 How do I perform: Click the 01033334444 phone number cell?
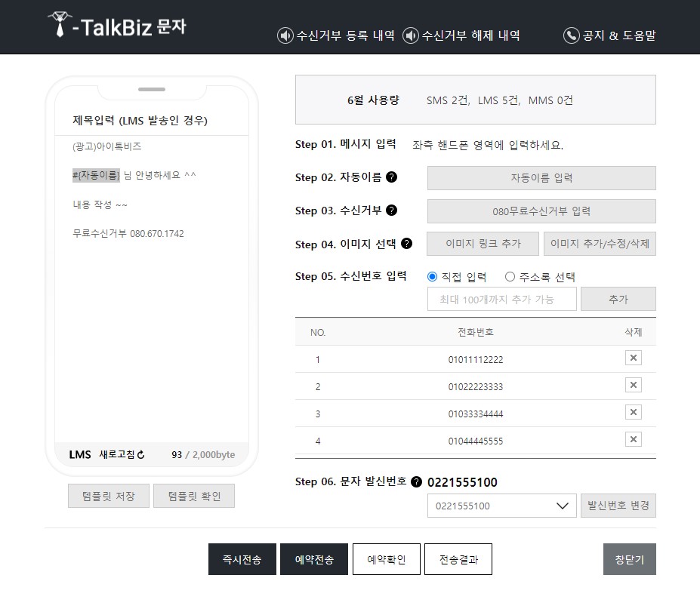coord(476,414)
